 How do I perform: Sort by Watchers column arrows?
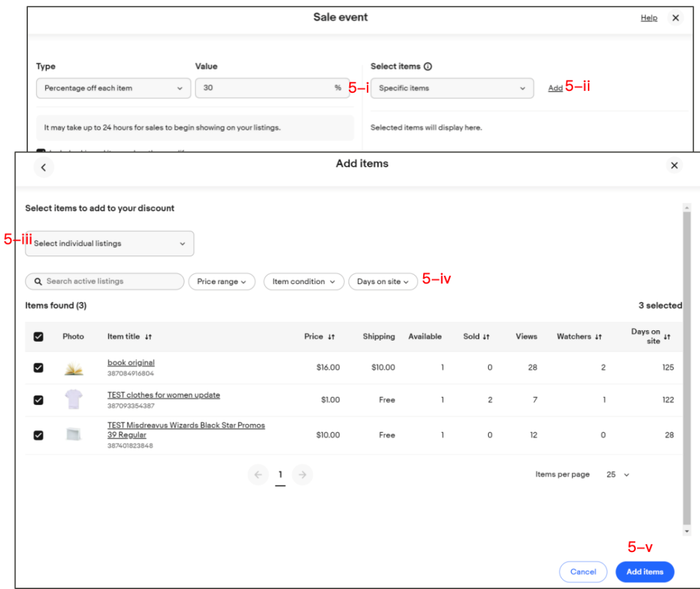pyautogui.click(x=598, y=337)
